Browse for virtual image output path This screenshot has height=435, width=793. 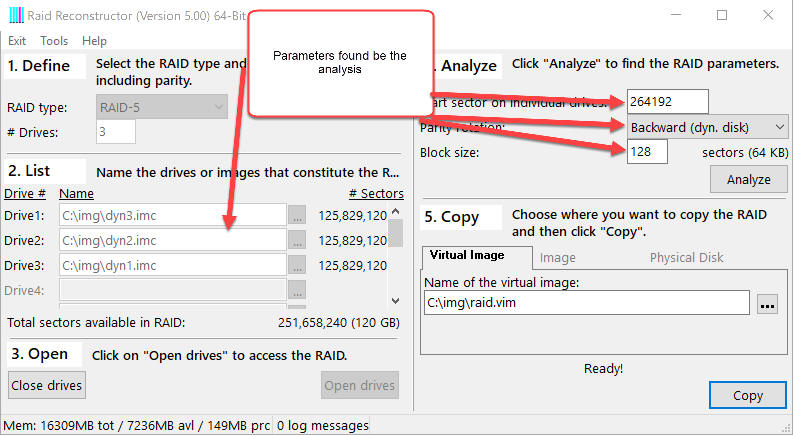(x=766, y=304)
